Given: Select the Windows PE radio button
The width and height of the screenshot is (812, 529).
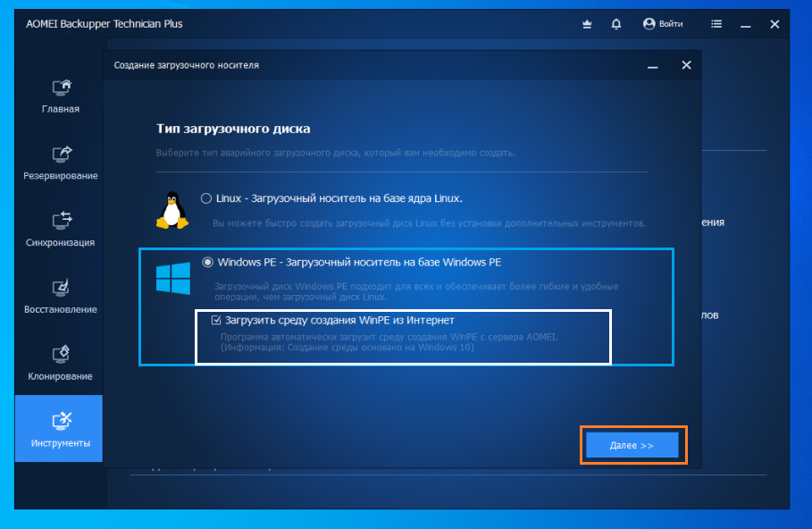Looking at the screenshot, I should [207, 262].
